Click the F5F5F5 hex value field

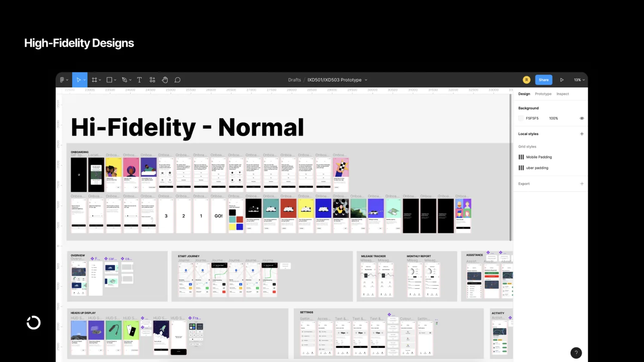click(532, 118)
